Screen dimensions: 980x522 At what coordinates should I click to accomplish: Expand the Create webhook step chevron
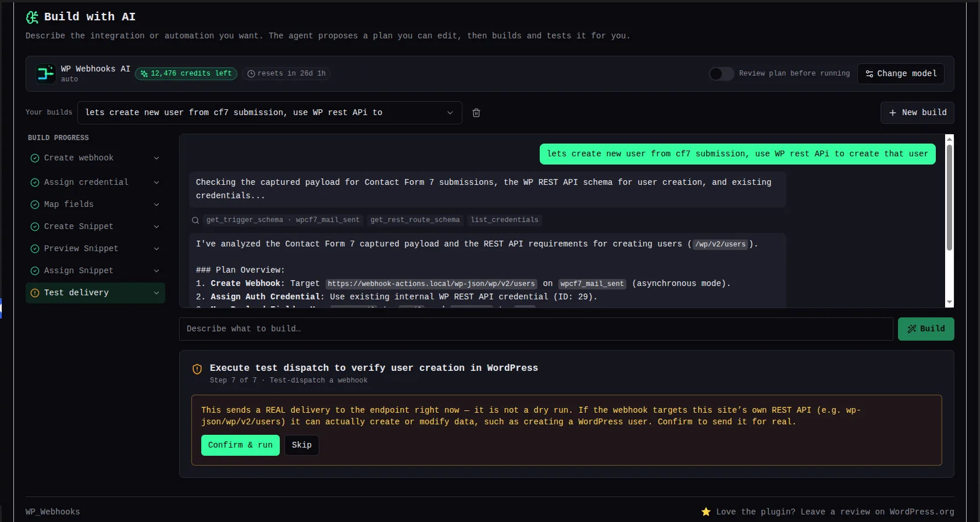(x=156, y=158)
